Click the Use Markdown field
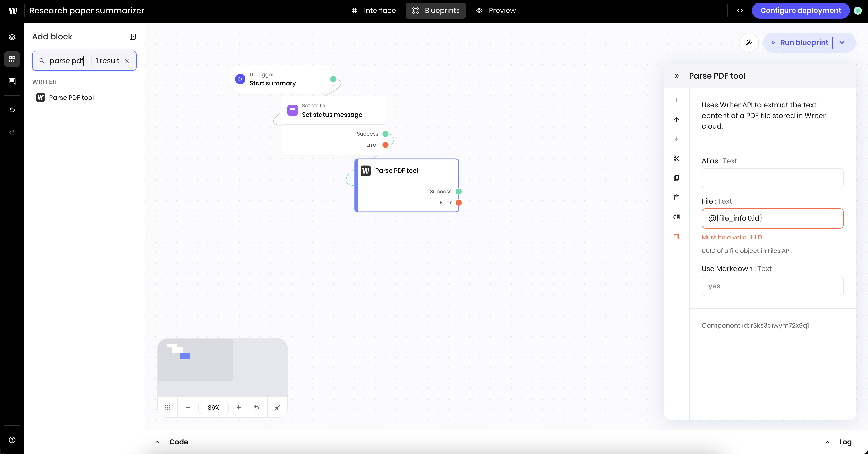 click(772, 286)
